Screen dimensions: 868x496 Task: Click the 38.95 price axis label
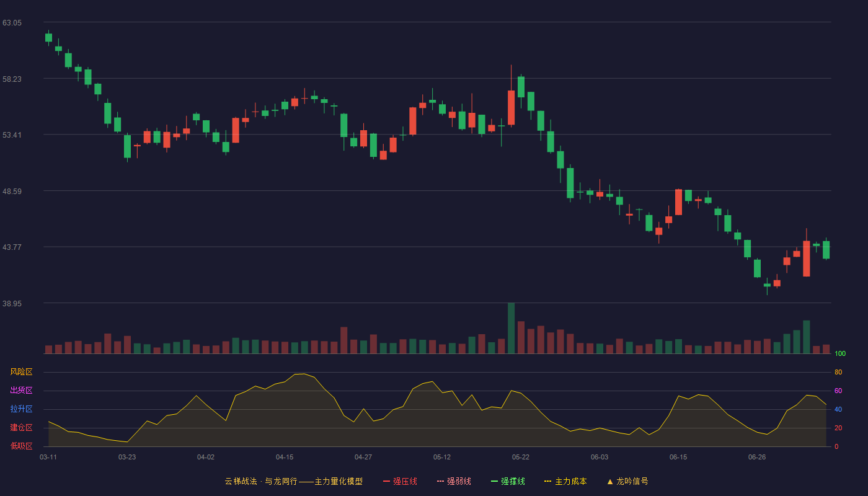pos(12,304)
